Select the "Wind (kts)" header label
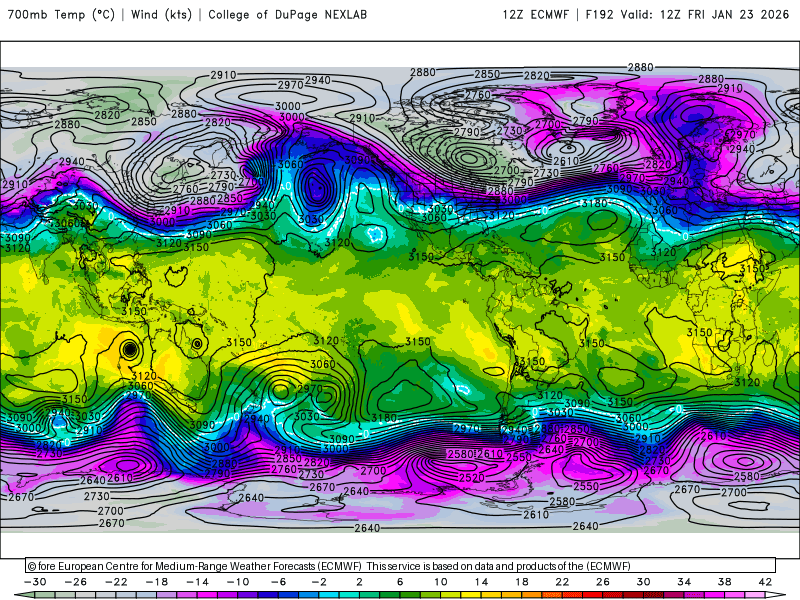Screen dimensions: 800x600 [x=161, y=15]
